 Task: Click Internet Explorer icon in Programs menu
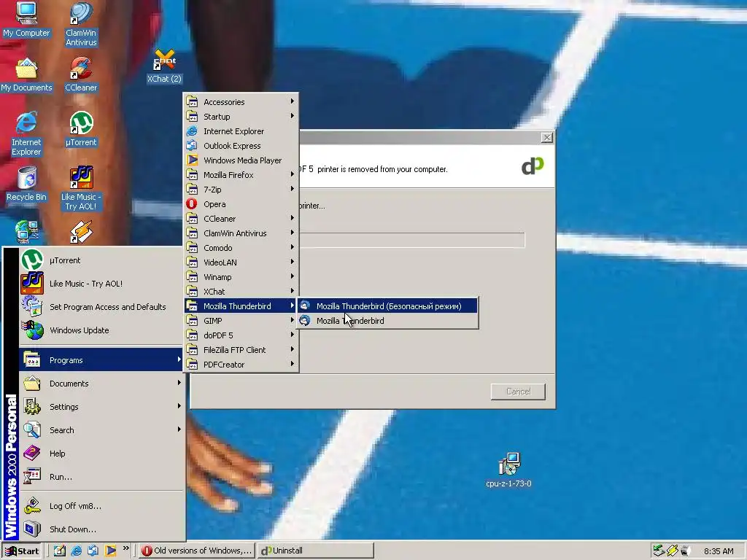pyautogui.click(x=192, y=131)
